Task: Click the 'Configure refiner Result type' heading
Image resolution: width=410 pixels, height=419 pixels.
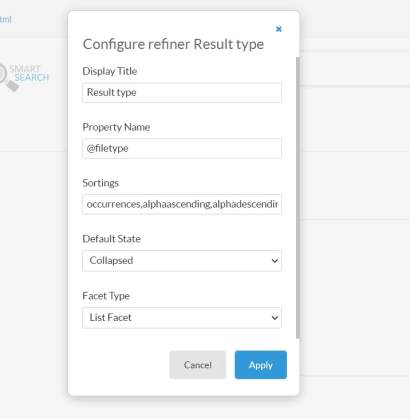Action: [173, 44]
